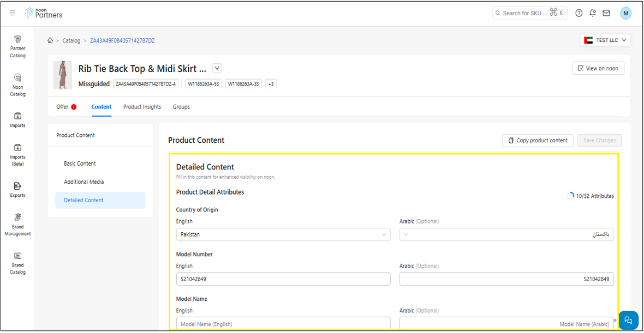Screen dimensions: 644x333
Task: Open the mail messages icon
Action: click(x=606, y=13)
